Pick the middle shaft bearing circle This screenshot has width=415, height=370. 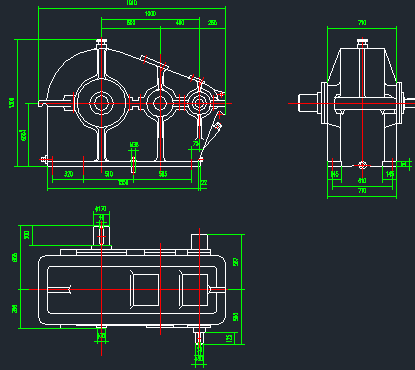click(x=160, y=103)
